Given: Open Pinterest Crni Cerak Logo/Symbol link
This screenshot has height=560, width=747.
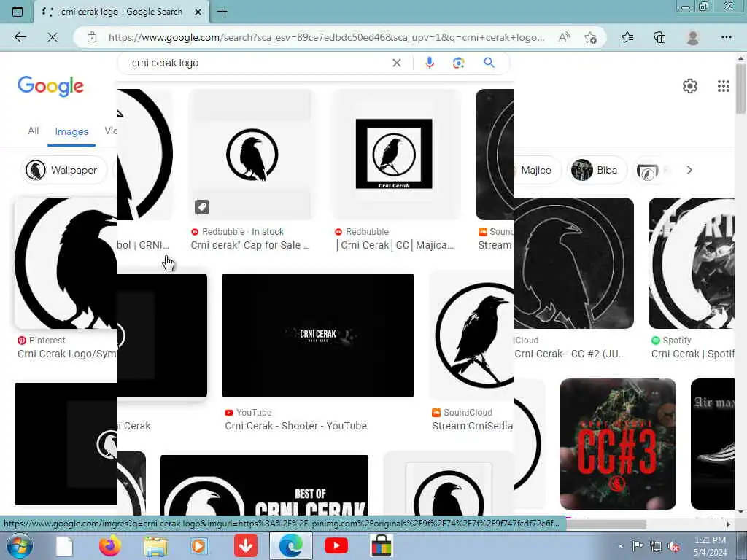Looking at the screenshot, I should [66, 354].
